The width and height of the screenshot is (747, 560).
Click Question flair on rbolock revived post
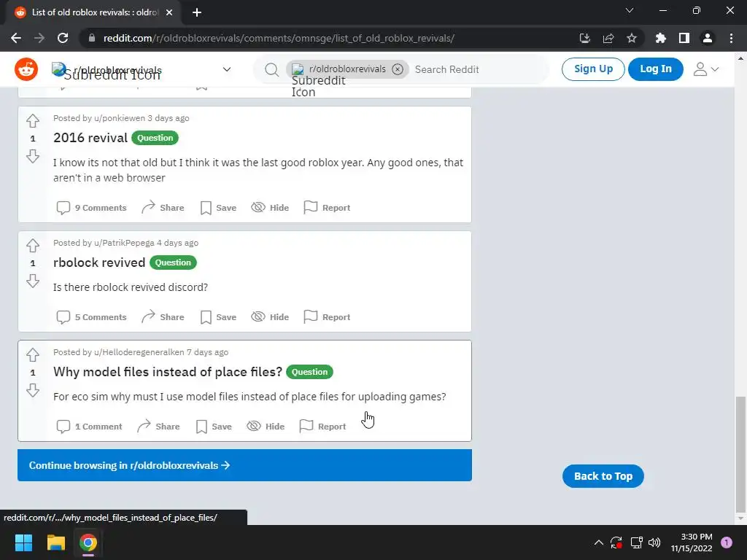click(173, 262)
